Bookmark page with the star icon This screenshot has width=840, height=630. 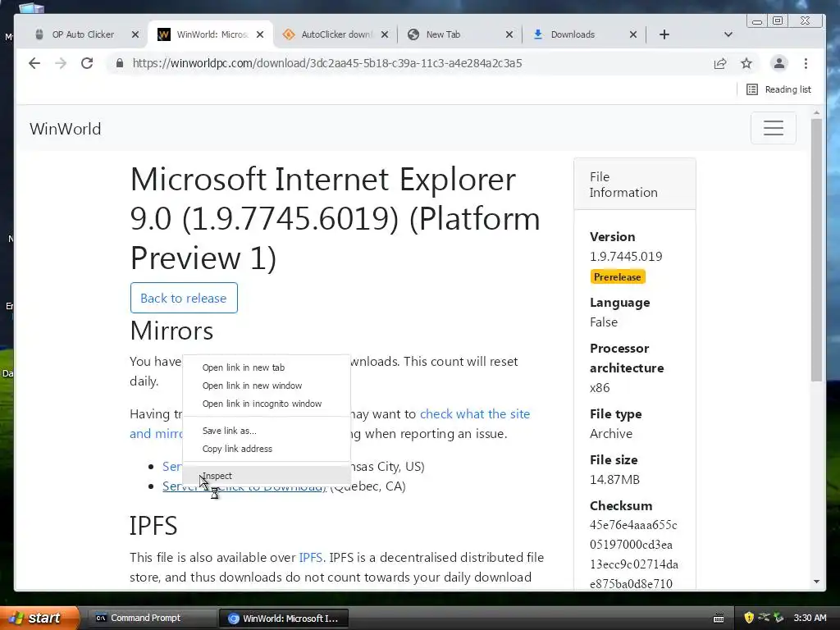746,64
